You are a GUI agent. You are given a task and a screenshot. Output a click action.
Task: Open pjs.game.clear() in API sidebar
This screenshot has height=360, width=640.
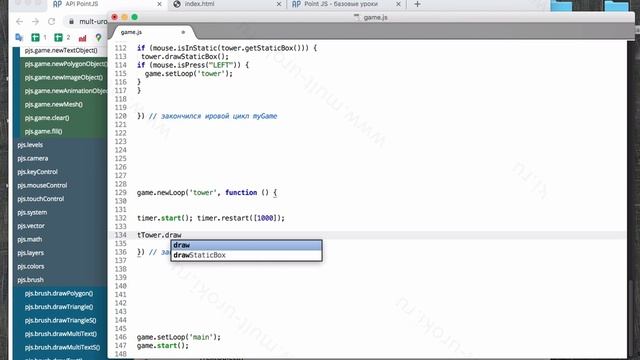pyautogui.click(x=47, y=118)
